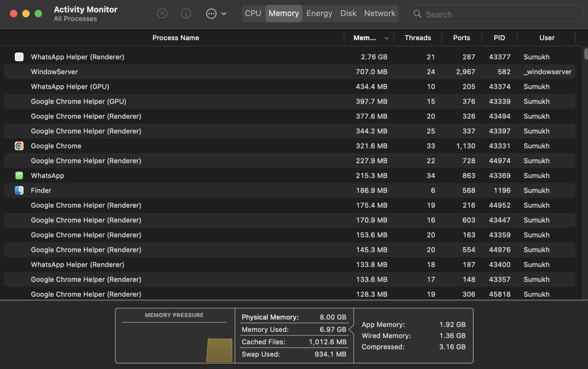Viewport: 588px width, 369px height.
Task: Click the search magnifier icon
Action: [417, 14]
